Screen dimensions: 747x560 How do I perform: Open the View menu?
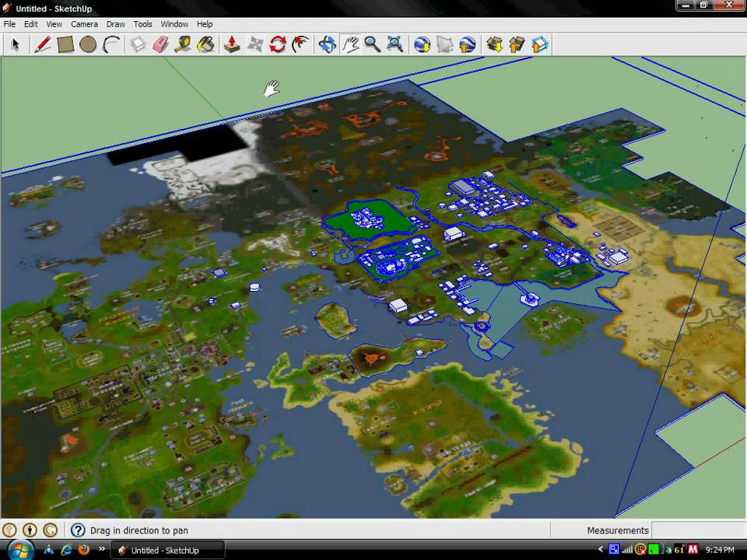[x=54, y=24]
